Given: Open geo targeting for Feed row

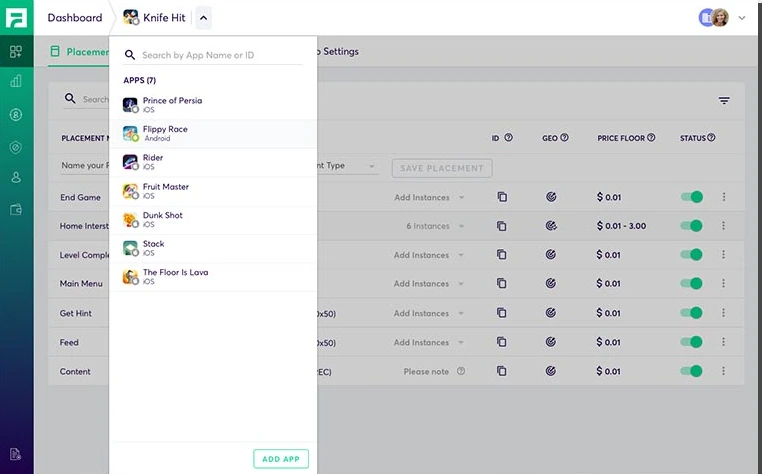Looking at the screenshot, I should [551, 342].
